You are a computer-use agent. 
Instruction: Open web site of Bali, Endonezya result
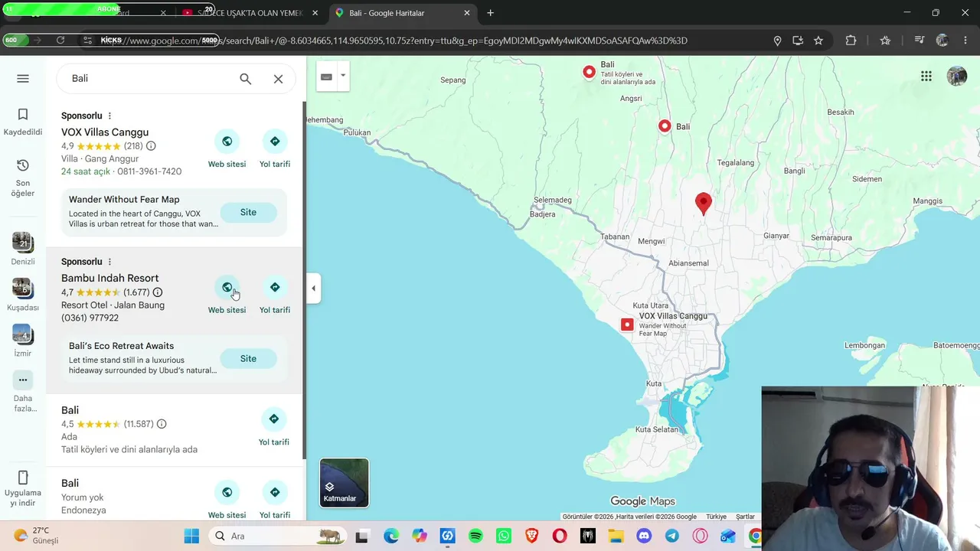point(227,492)
